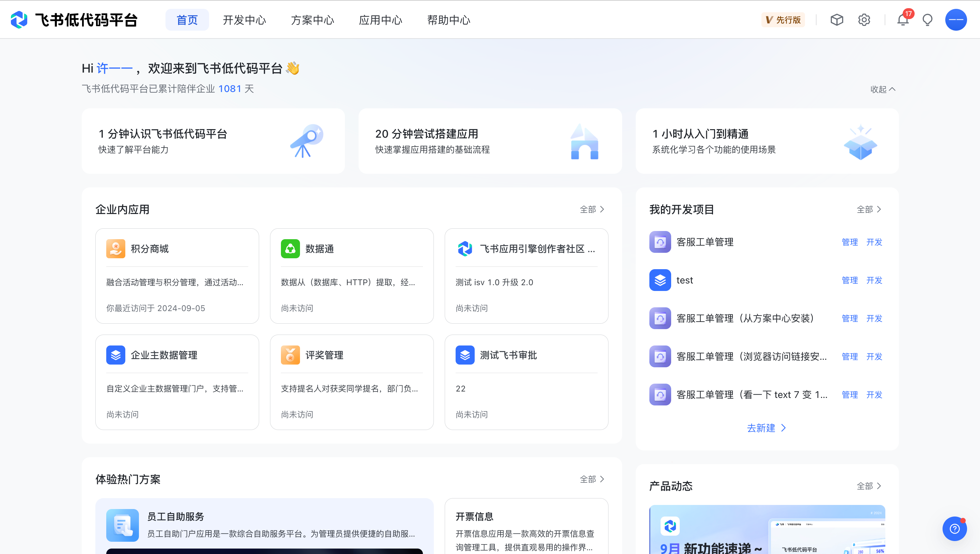Viewport: 980px width, 554px height.
Task: Open the 开票信息 solution card
Action: 526,526
